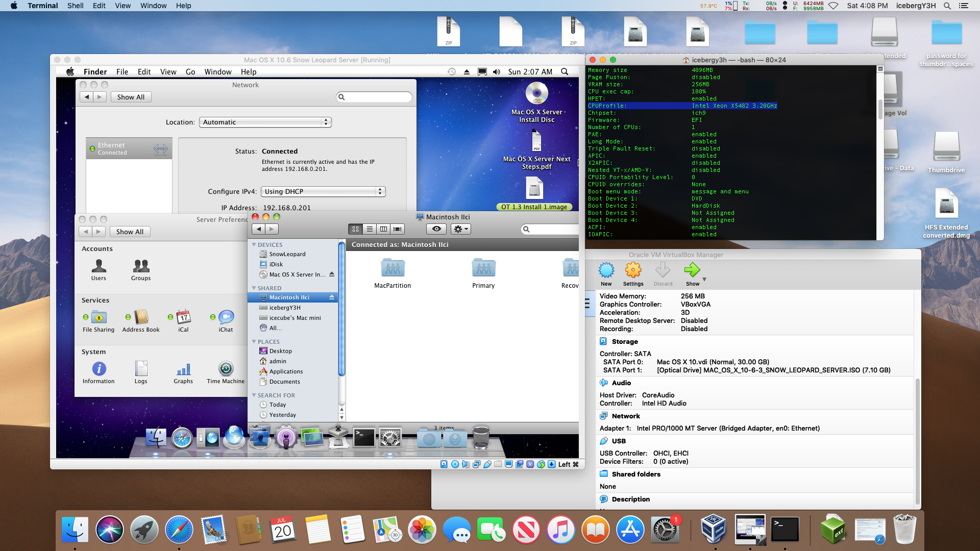The height and width of the screenshot is (551, 980).
Task: Switch Finder window to icon view
Action: [x=356, y=229]
